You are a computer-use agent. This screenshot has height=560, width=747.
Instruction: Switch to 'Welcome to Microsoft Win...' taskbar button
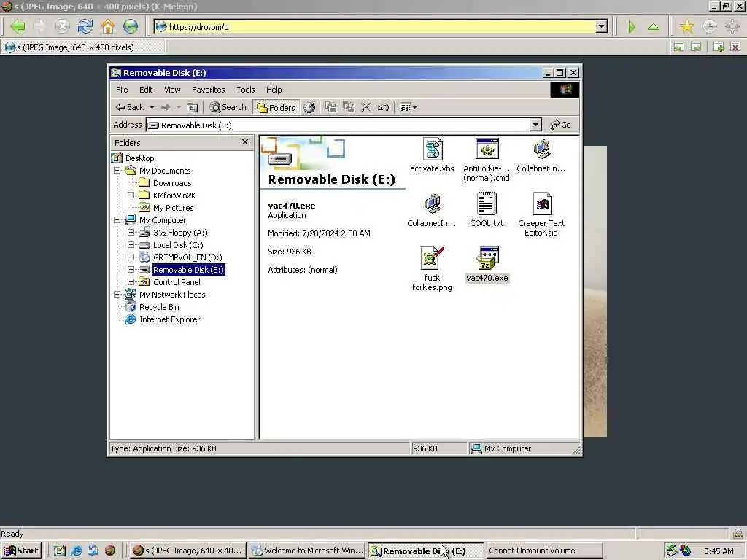point(307,551)
